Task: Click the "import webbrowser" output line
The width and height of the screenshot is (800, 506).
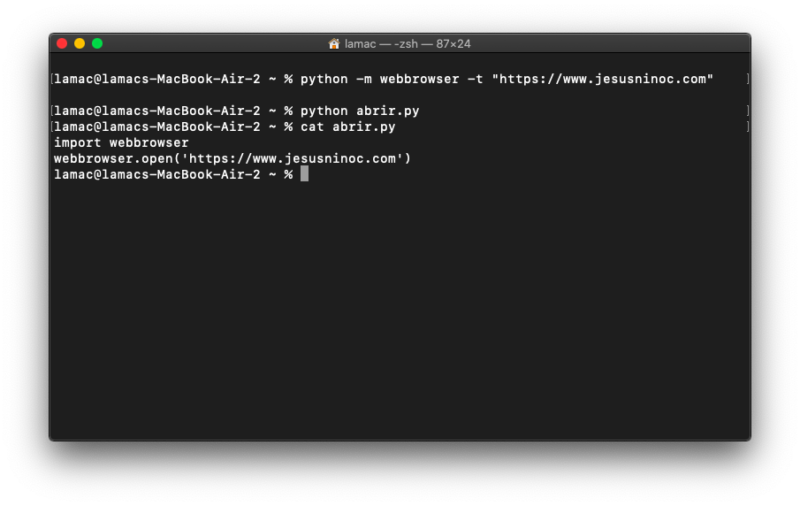Action: pos(121,143)
